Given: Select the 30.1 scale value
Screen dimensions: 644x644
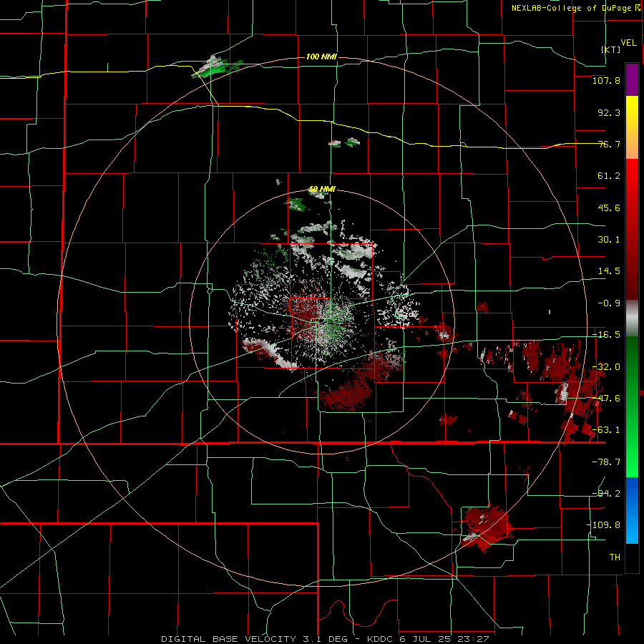Looking at the screenshot, I should coord(609,239).
